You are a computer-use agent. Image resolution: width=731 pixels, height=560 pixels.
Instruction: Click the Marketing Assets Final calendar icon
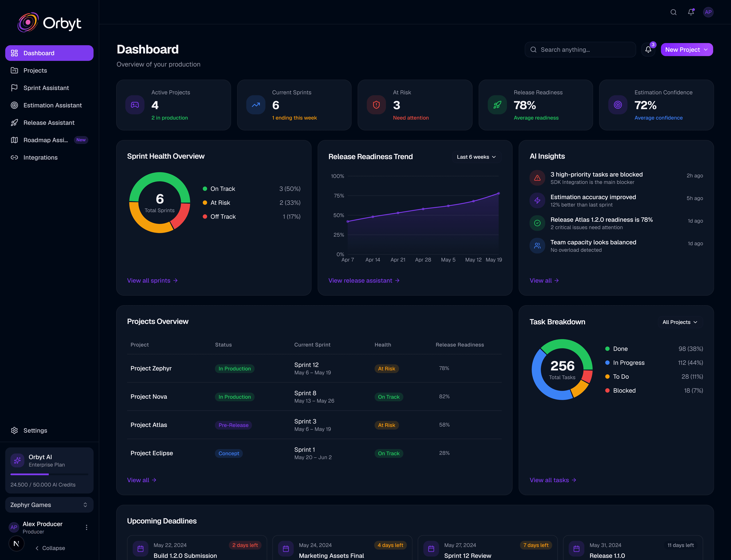(x=286, y=549)
